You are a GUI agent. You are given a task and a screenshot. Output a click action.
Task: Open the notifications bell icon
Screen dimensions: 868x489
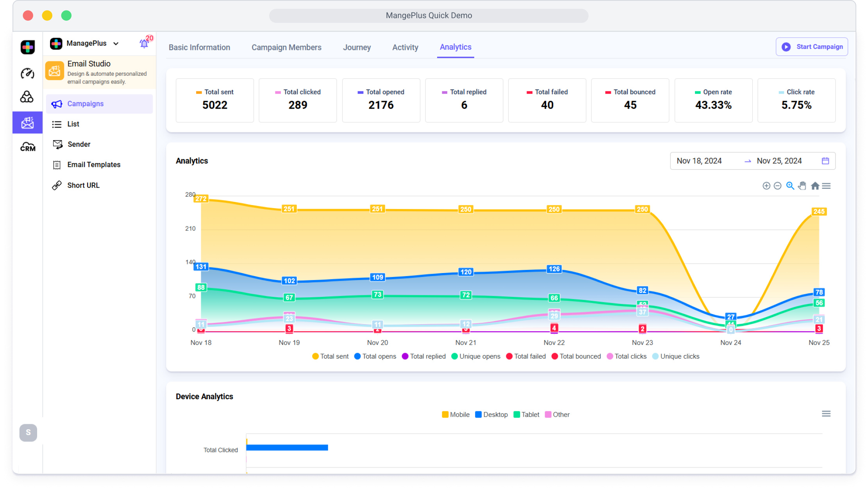click(x=144, y=44)
